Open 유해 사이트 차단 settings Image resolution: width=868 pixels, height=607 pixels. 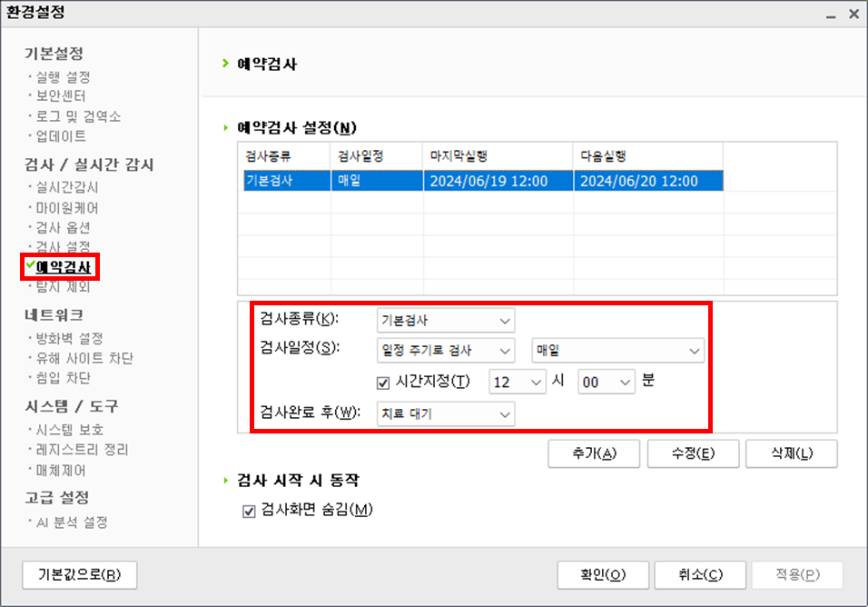(x=84, y=358)
